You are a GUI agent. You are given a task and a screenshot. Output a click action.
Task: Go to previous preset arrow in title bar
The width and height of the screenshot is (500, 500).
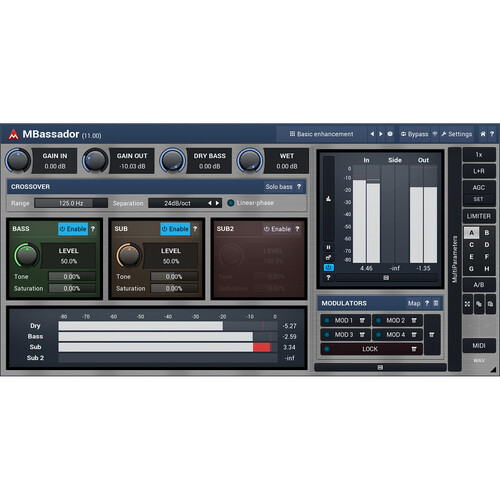point(372,134)
